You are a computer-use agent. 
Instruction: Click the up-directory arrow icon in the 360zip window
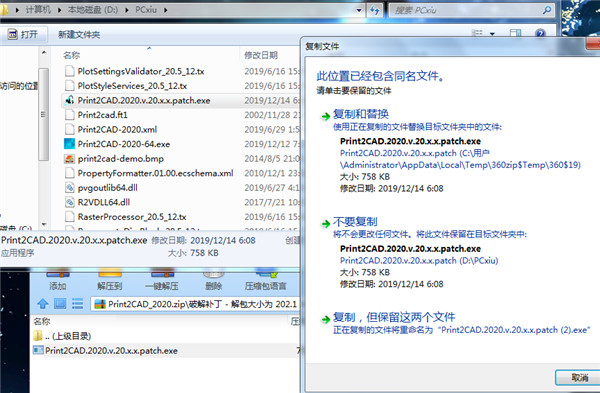[42, 304]
